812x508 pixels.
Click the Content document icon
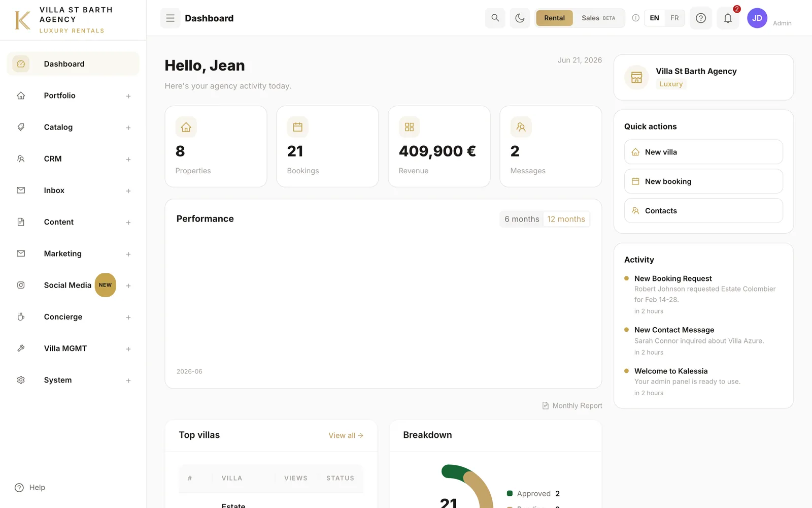21,222
